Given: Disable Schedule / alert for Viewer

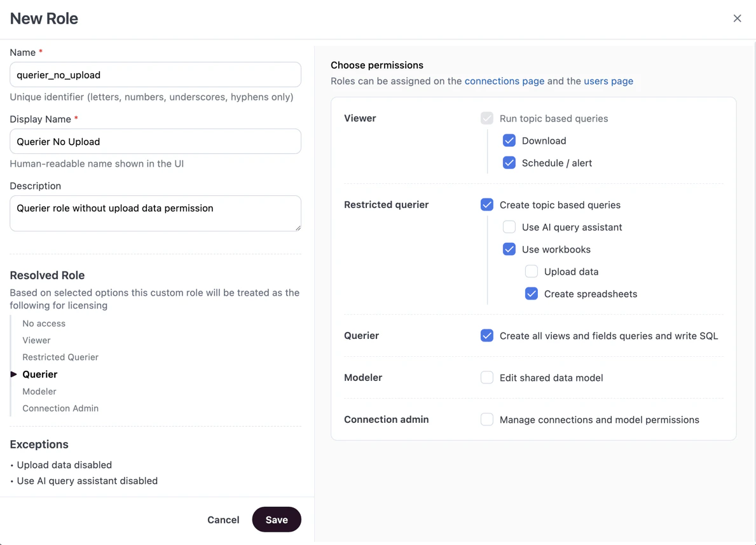Looking at the screenshot, I should pos(509,163).
